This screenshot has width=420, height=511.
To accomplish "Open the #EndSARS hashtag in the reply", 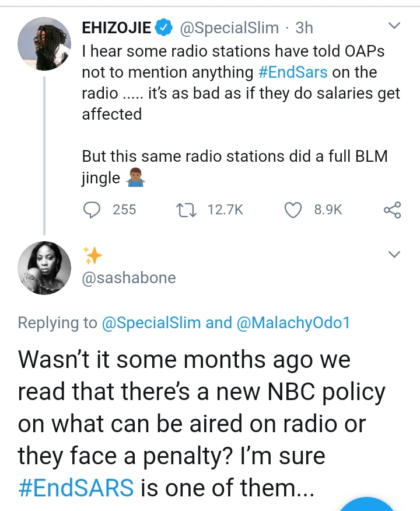I will 76,488.
